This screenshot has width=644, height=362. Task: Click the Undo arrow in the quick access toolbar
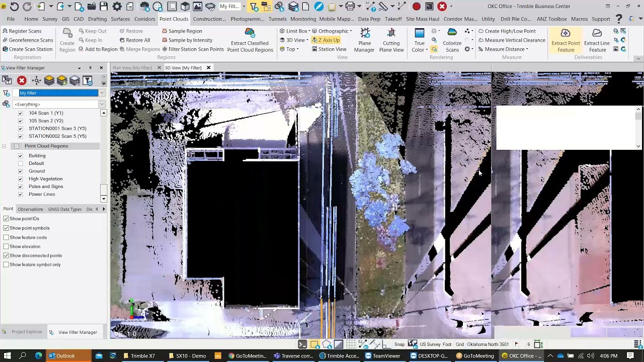[14, 7]
